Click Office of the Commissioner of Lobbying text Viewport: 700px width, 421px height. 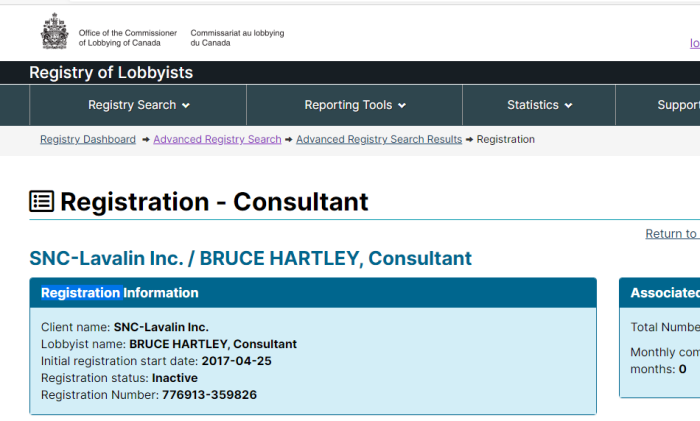tap(128, 38)
